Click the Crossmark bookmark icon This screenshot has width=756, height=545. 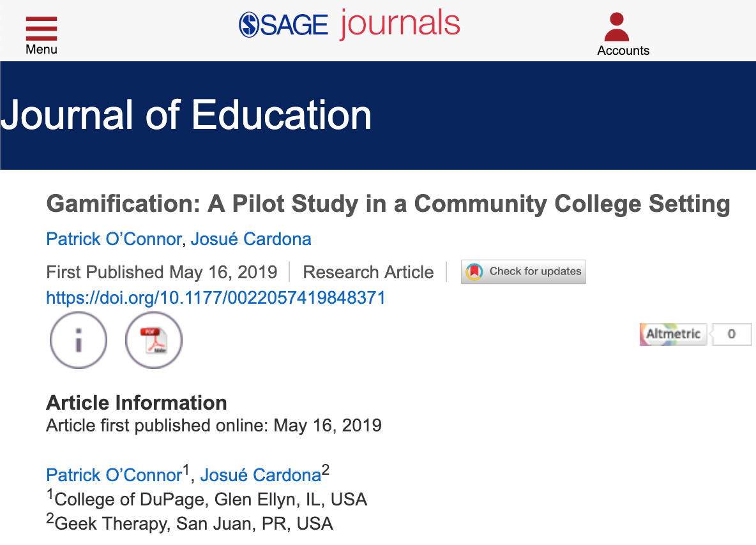tap(474, 272)
